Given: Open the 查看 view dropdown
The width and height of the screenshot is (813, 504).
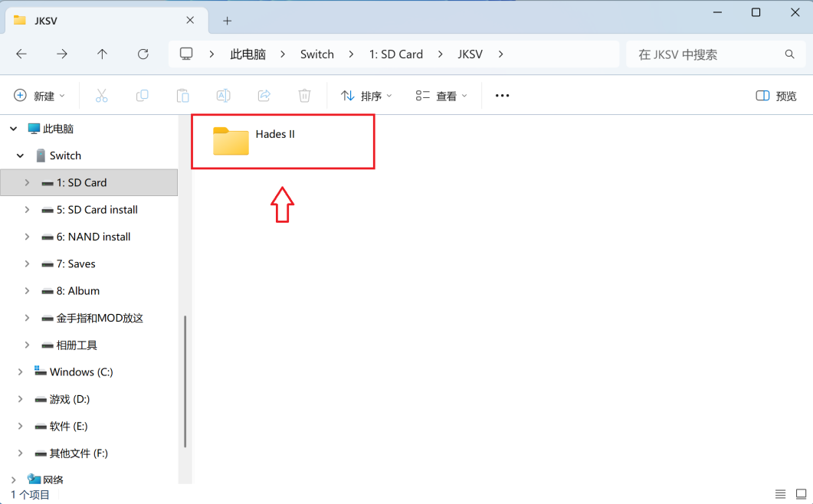Looking at the screenshot, I should pyautogui.click(x=441, y=96).
